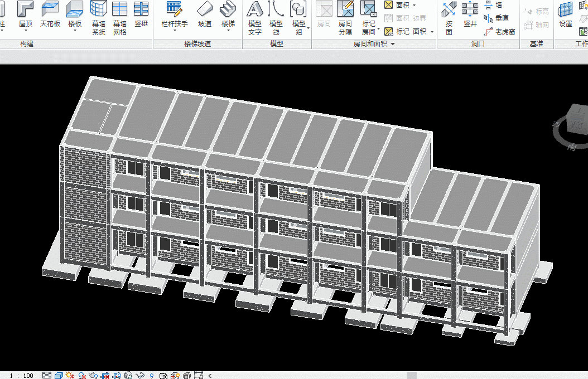Expand the 屋顶 dropdown arrow
The height and width of the screenshot is (379, 588).
point(26,31)
